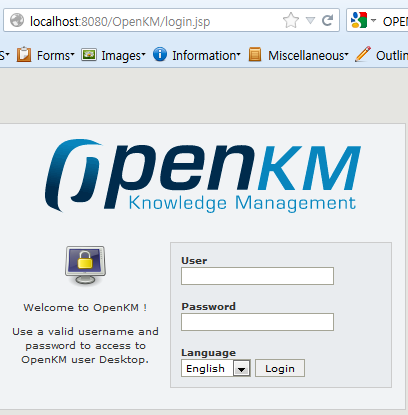Click the globe site identity icon
The image size is (408, 415).
pyautogui.click(x=17, y=20)
